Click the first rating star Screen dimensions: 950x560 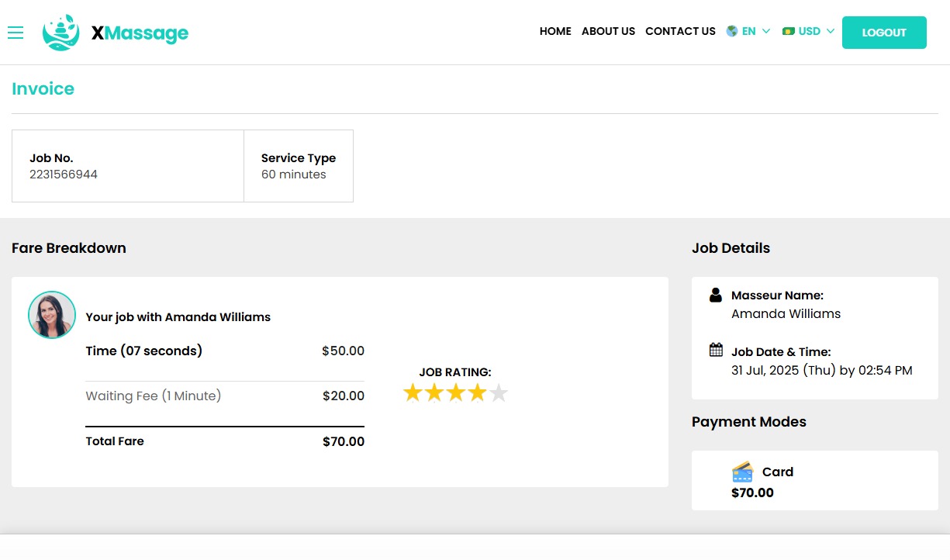click(413, 393)
